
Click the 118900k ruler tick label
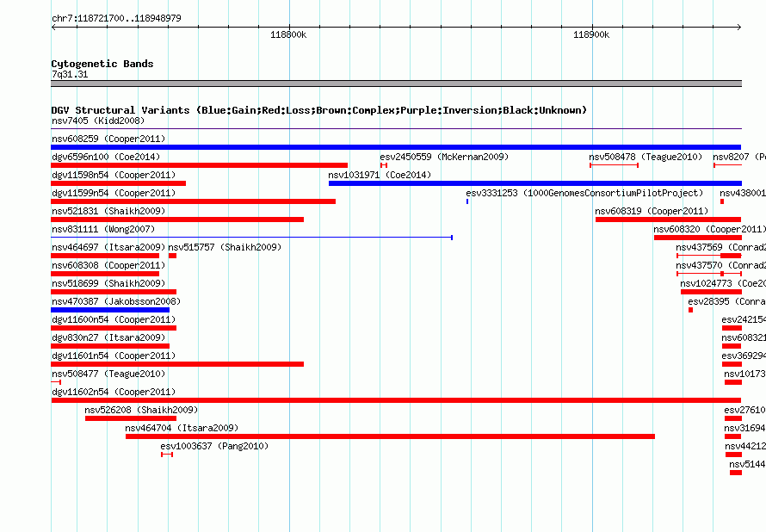[x=591, y=34]
